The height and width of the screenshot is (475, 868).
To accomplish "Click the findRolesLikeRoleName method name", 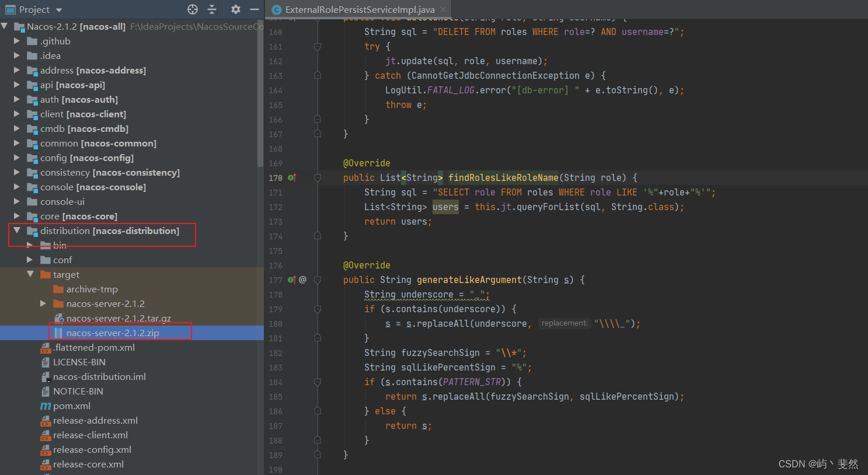I will (x=503, y=177).
